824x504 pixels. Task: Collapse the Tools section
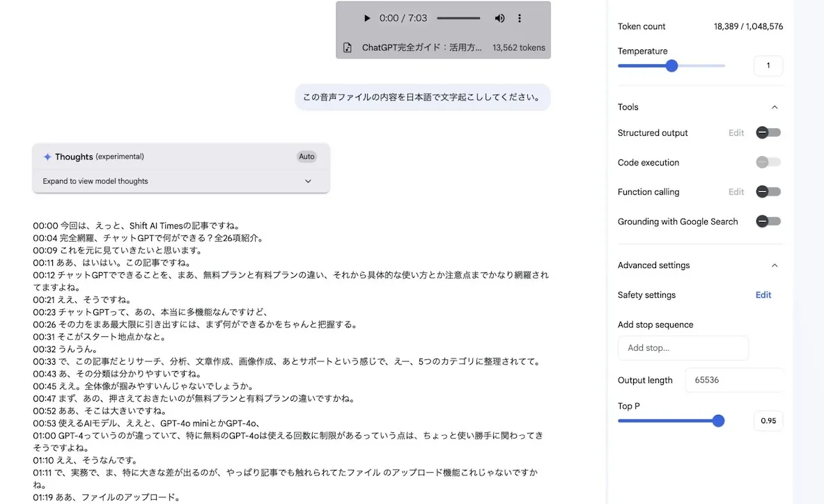pyautogui.click(x=774, y=107)
